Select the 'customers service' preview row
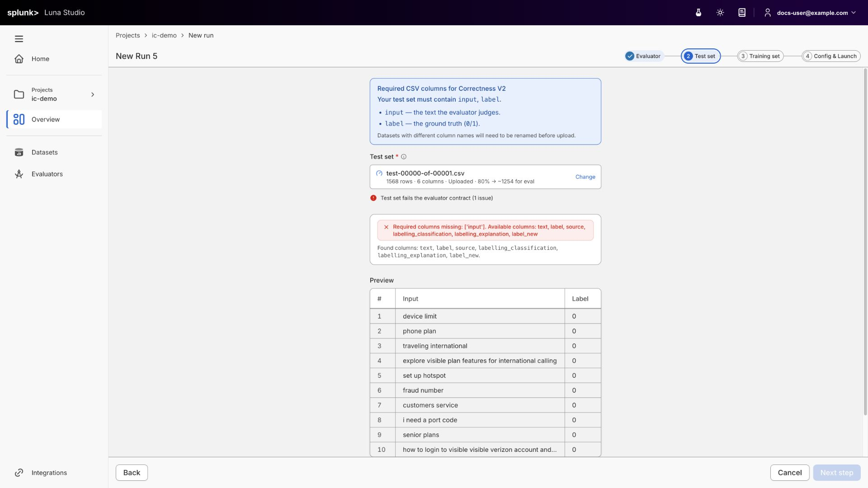868x488 pixels. pos(485,405)
